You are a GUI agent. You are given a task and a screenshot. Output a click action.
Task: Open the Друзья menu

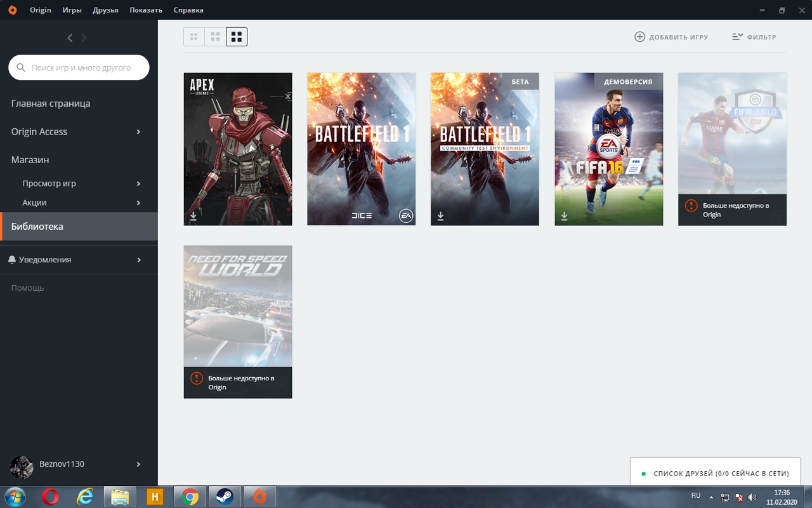[x=105, y=10]
